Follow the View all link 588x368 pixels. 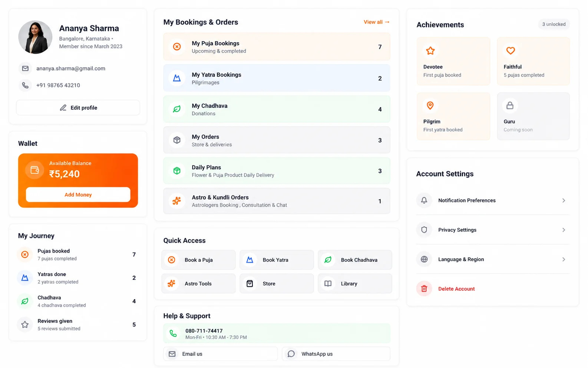[376, 22]
